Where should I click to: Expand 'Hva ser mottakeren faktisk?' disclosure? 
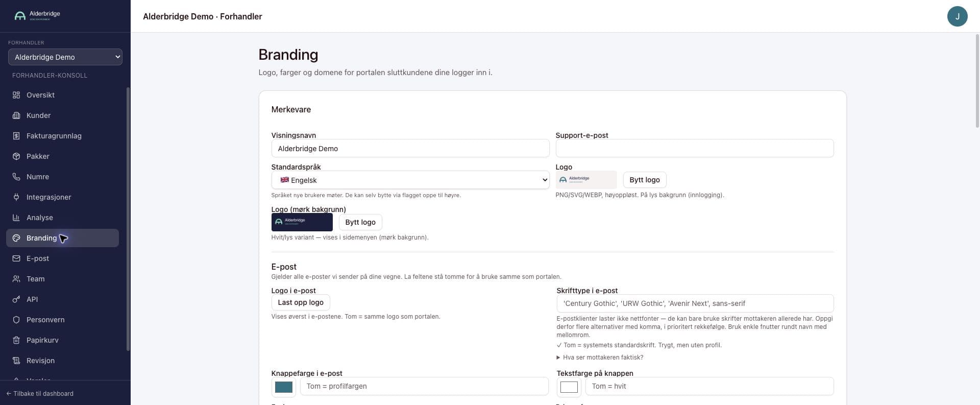(600, 358)
